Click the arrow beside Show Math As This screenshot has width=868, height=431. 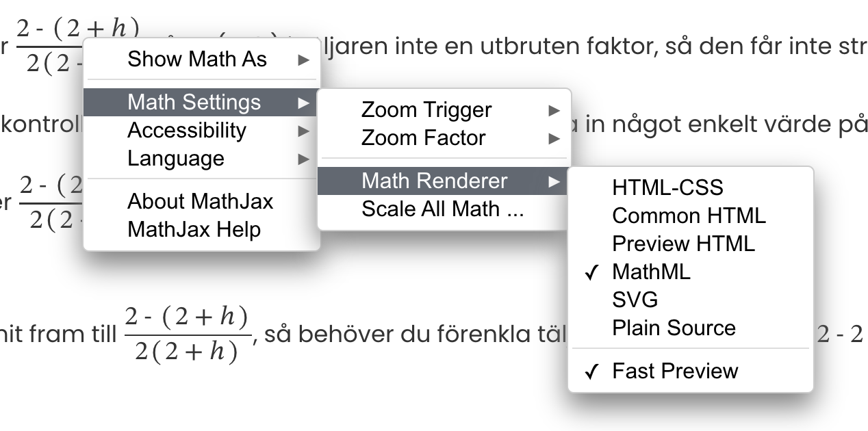304,60
